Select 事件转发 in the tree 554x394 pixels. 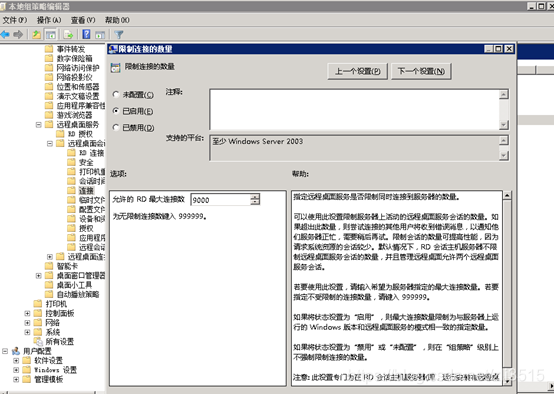pos(71,49)
